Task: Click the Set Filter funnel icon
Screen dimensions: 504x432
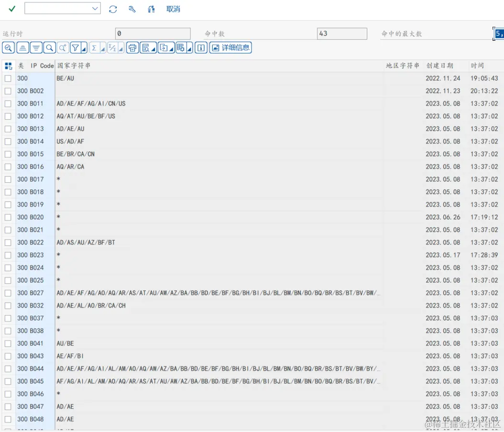Action: [75, 48]
